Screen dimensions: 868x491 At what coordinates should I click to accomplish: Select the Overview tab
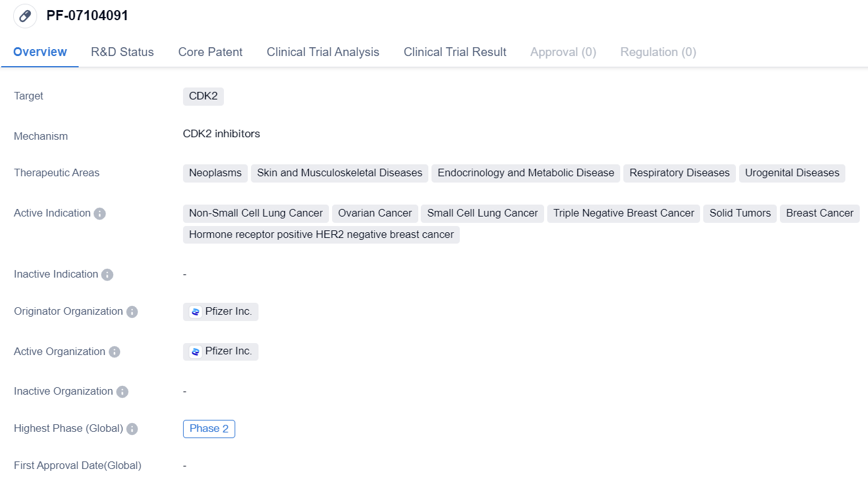click(x=40, y=52)
